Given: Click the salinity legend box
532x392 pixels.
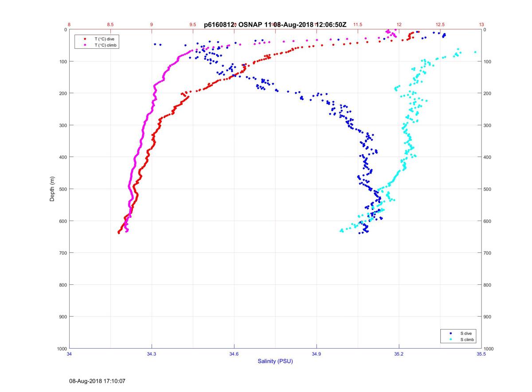Looking at the screenshot, I should click(459, 336).
